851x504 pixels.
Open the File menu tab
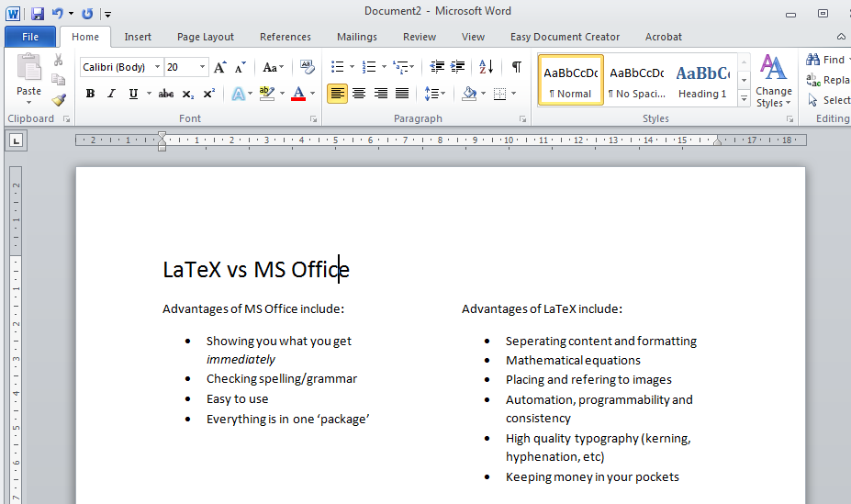pos(30,37)
